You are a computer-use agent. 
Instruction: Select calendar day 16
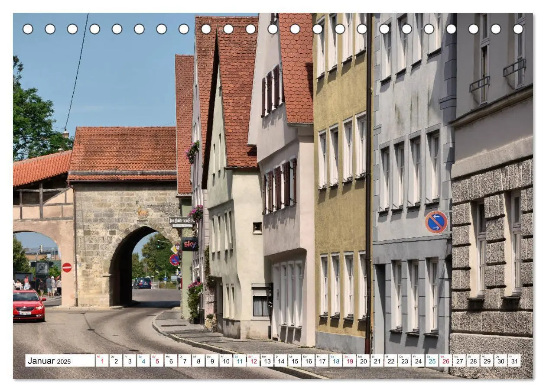pos(308,360)
